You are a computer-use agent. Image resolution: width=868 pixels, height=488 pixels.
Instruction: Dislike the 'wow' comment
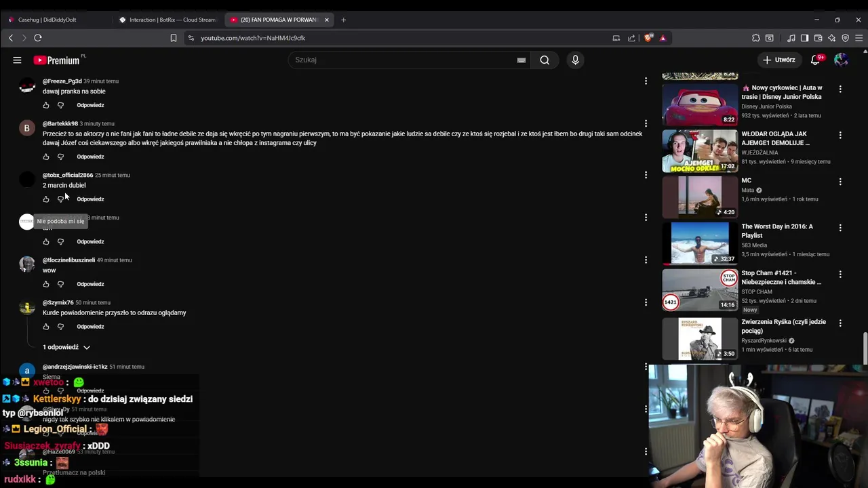60,285
